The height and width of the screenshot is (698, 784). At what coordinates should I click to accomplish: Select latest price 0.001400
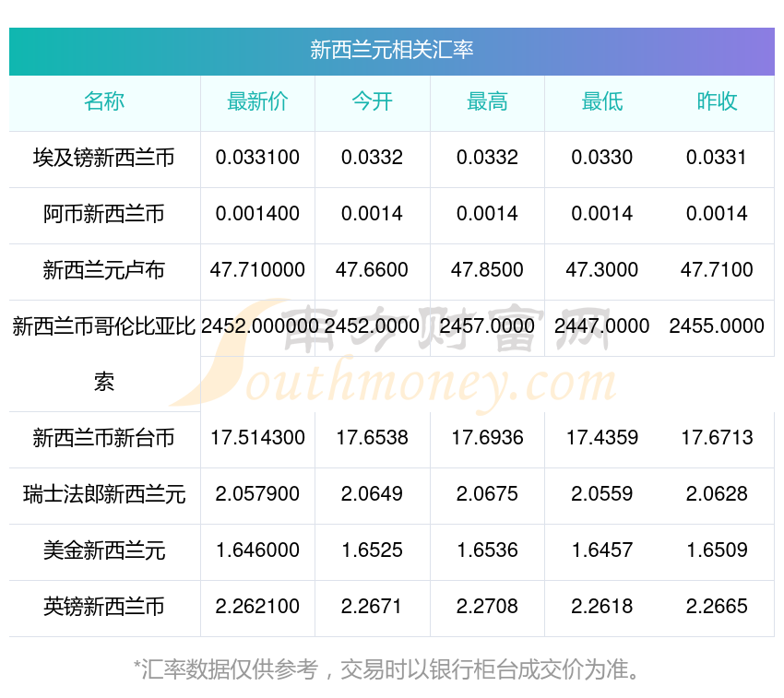[x=257, y=214]
